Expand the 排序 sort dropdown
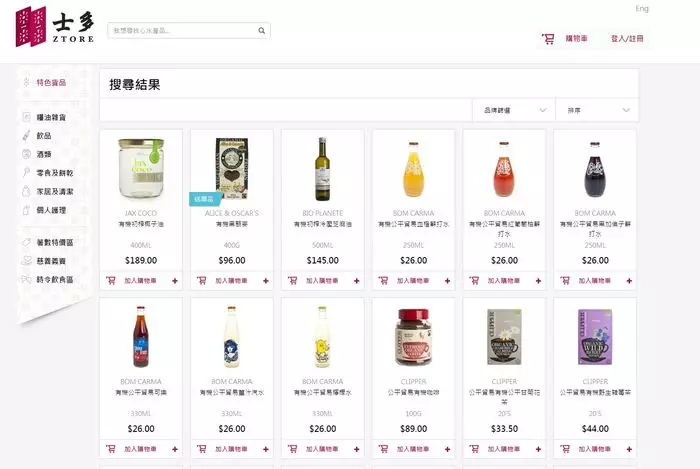The image size is (700, 469). click(597, 110)
